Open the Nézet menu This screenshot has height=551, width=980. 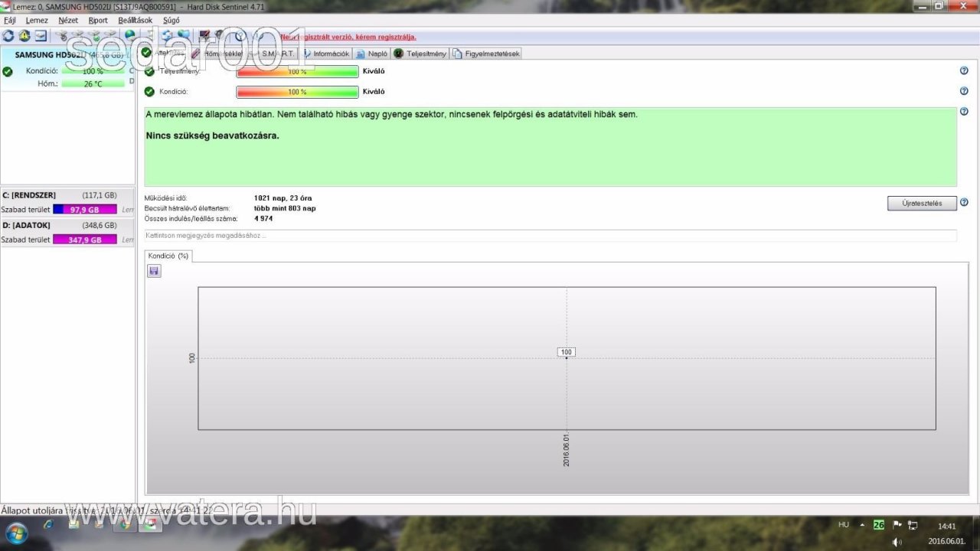point(68,21)
